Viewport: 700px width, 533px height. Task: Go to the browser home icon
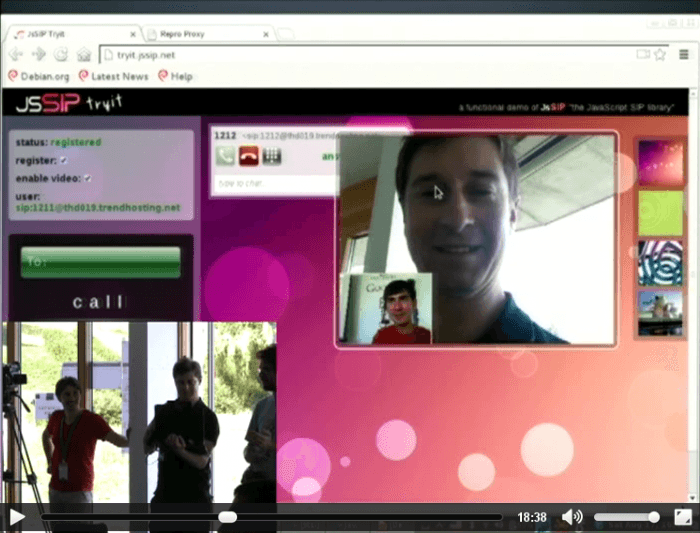[x=84, y=54]
